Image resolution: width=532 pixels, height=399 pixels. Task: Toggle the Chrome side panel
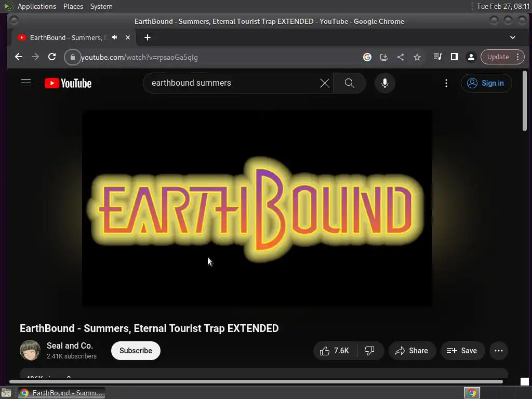(454, 57)
